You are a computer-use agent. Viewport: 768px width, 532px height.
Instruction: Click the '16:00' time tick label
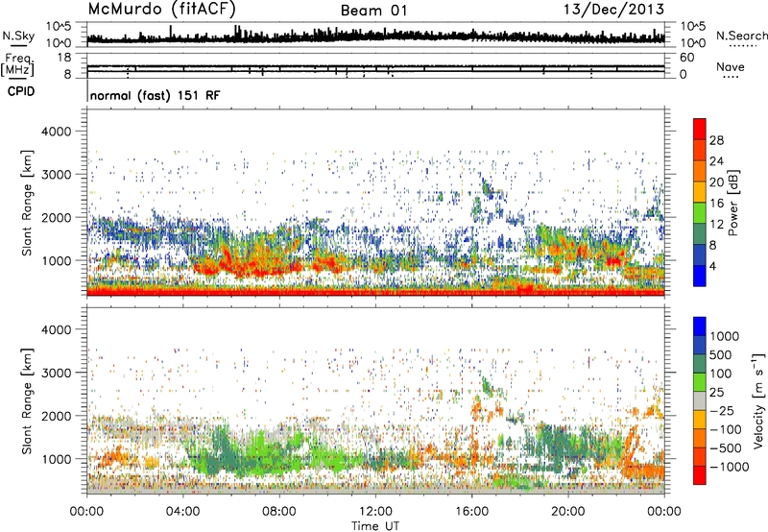(x=471, y=512)
